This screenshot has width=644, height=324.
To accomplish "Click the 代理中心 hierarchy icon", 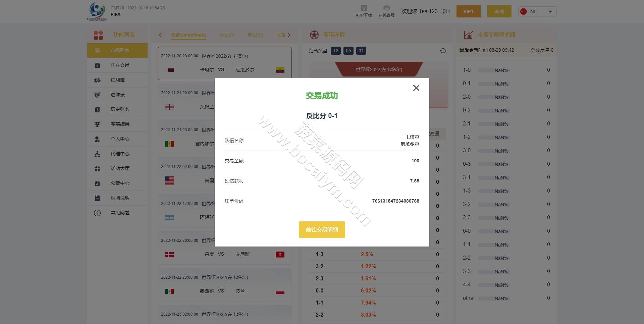I will click(x=97, y=154).
